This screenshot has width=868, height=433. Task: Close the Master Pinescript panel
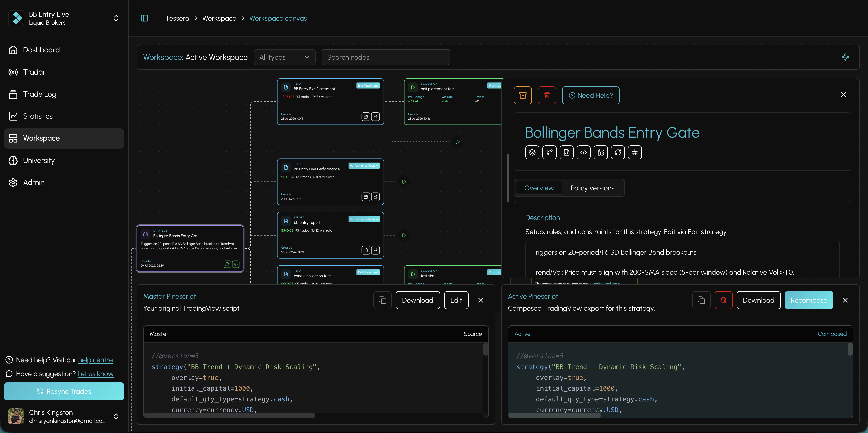pyautogui.click(x=481, y=300)
